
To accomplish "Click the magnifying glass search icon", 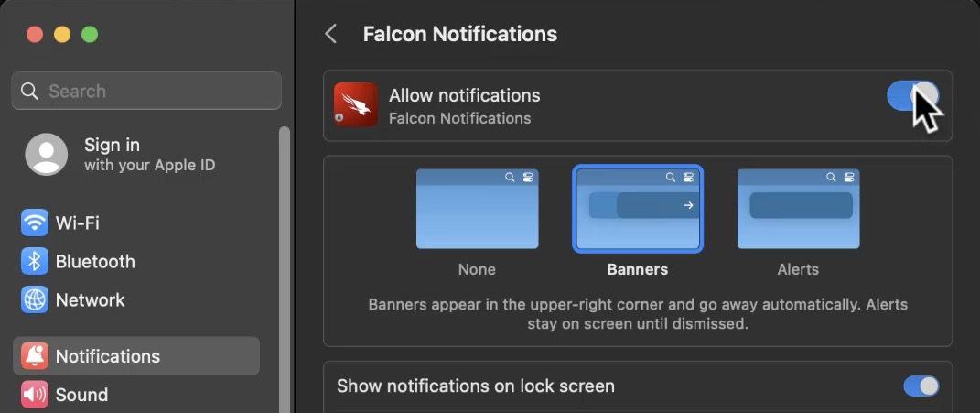I will (x=29, y=91).
